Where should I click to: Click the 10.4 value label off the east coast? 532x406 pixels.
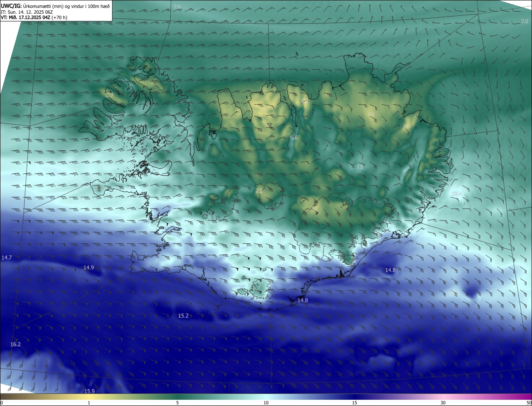pos(456,194)
